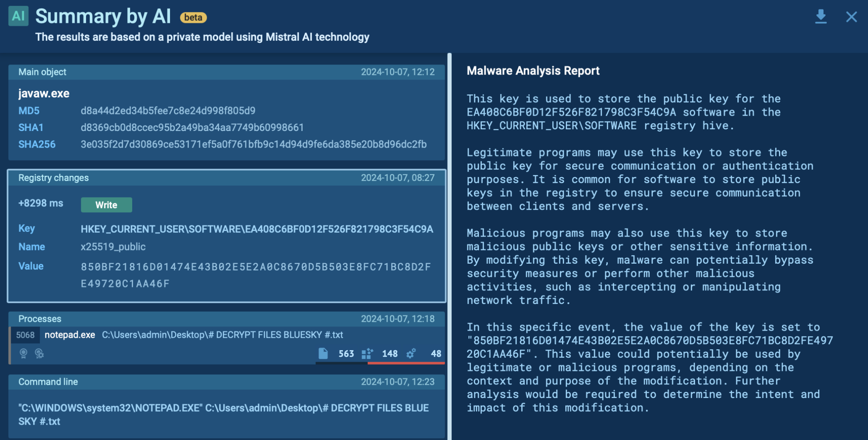Click the Summary by AI title
Screen dimensions: 868x440
(103, 17)
